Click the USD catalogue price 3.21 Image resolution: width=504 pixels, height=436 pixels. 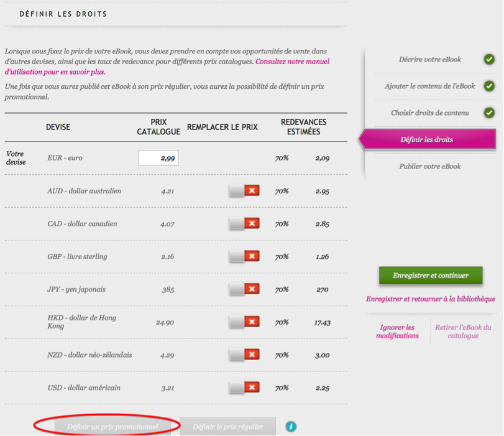tap(167, 388)
